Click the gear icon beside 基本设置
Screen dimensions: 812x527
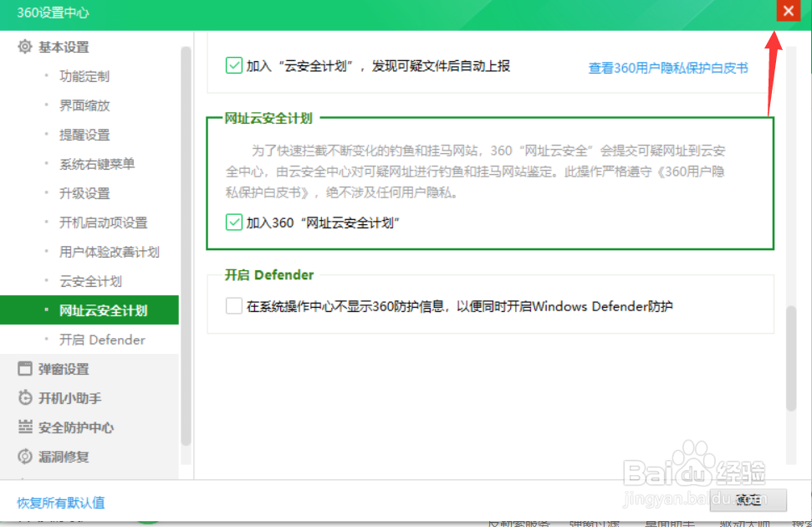(x=24, y=47)
